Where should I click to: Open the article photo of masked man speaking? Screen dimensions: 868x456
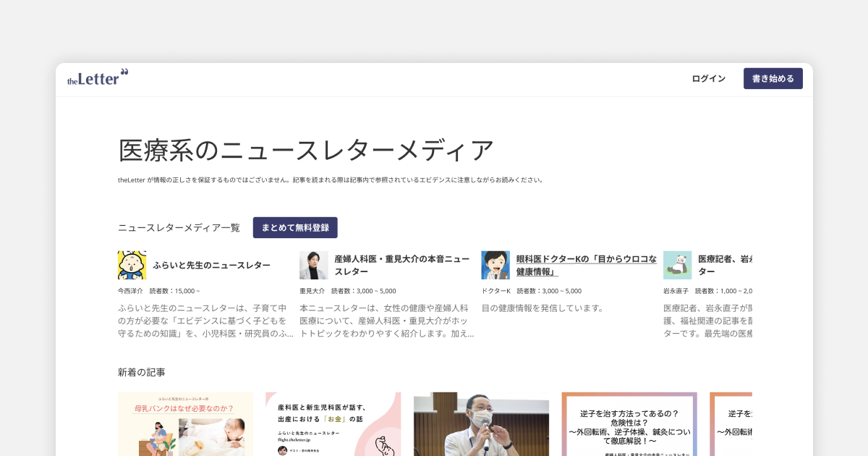(482, 424)
